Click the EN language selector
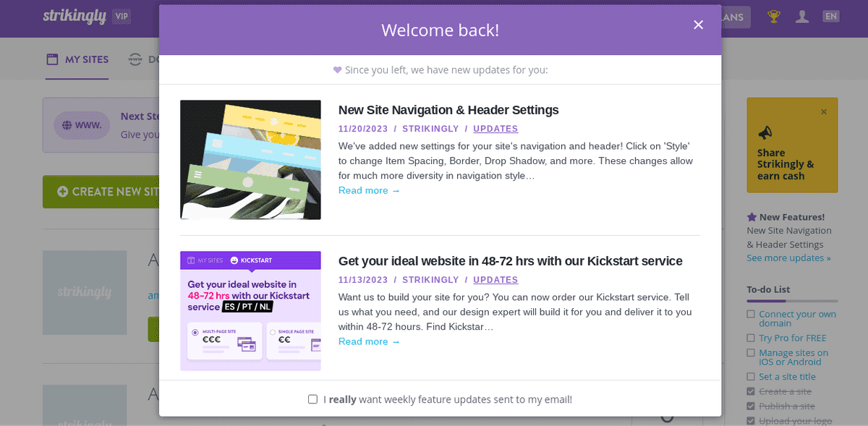 831,16
